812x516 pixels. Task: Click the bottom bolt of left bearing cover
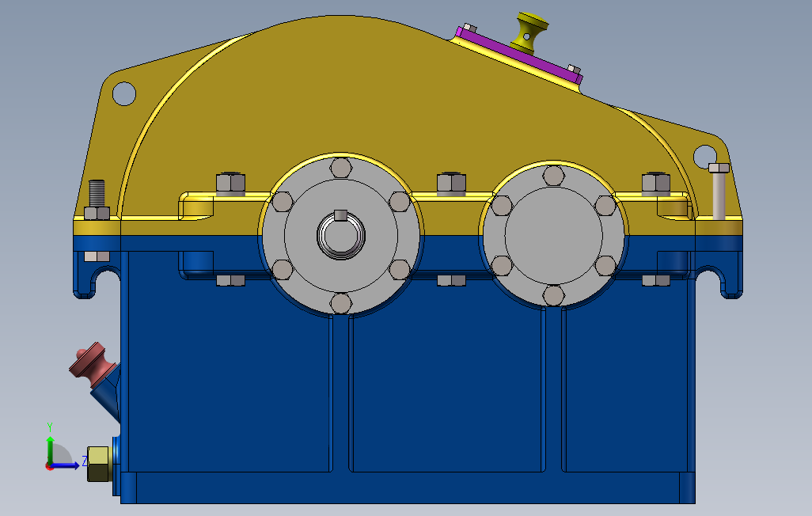(341, 303)
